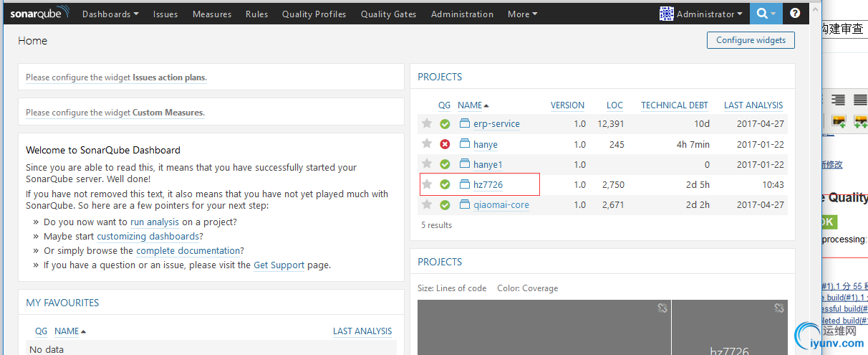Follow the run analysis link
The width and height of the screenshot is (868, 355).
[x=155, y=222]
